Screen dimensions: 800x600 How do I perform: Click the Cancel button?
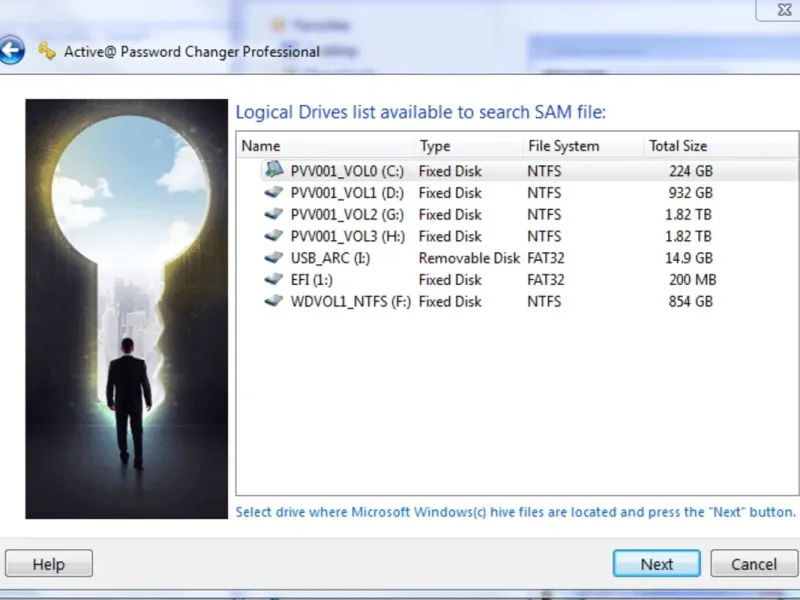[x=754, y=564]
